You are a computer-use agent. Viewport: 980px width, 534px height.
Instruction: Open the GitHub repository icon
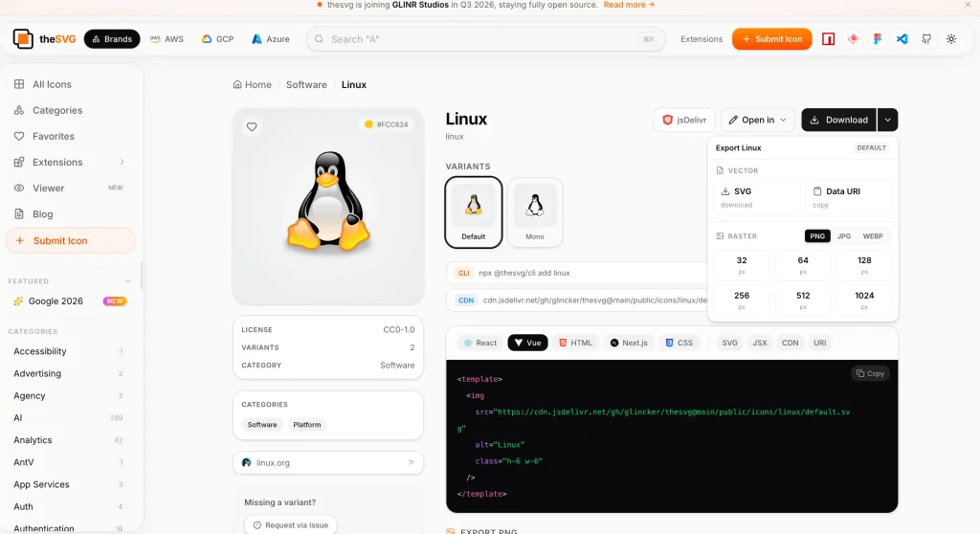coord(926,39)
